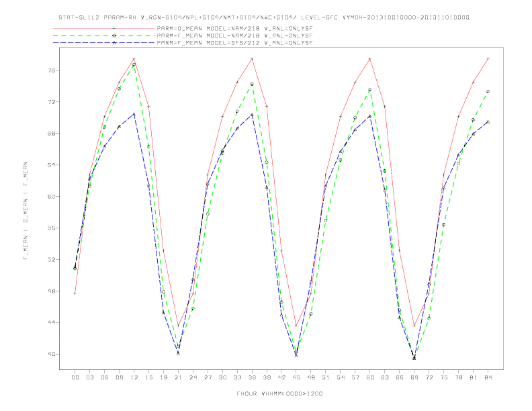Viewport: 532px width, 411px height.
Task: Click y-axis tick label '72'
Action: click(x=52, y=101)
